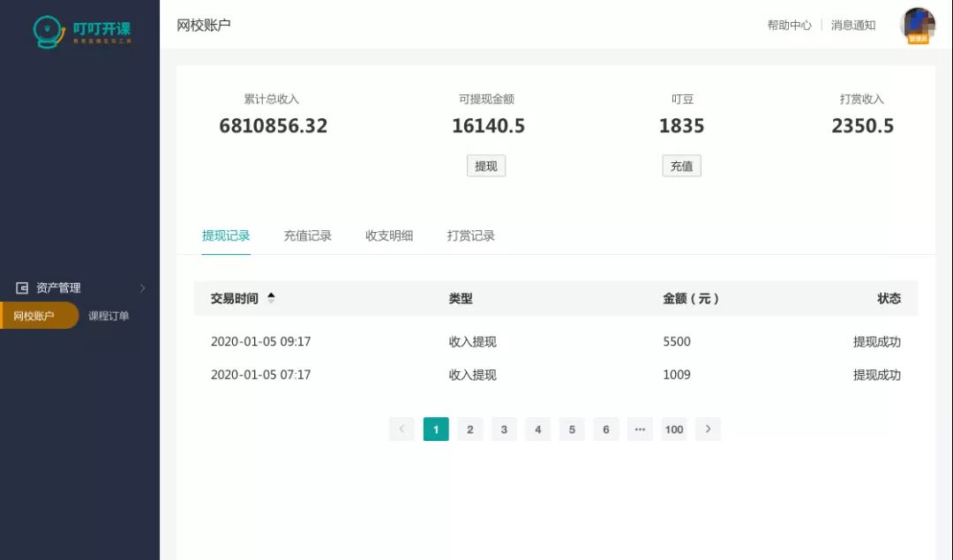Viewport: 953px width, 560px height.
Task: Switch to the 充值记录 tab
Action: tap(307, 235)
